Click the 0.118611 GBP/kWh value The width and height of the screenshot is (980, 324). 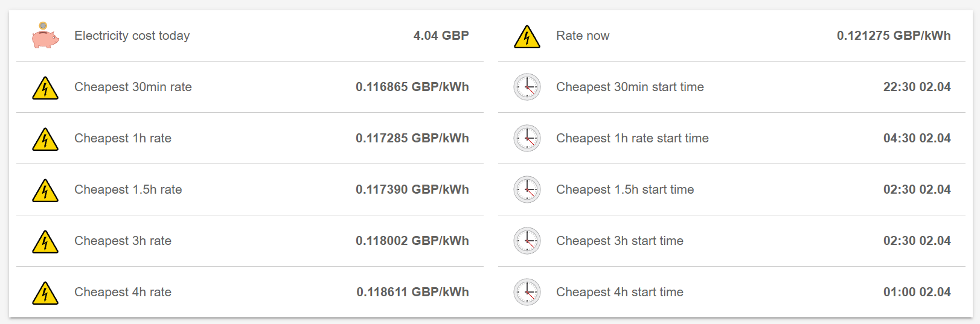click(412, 292)
